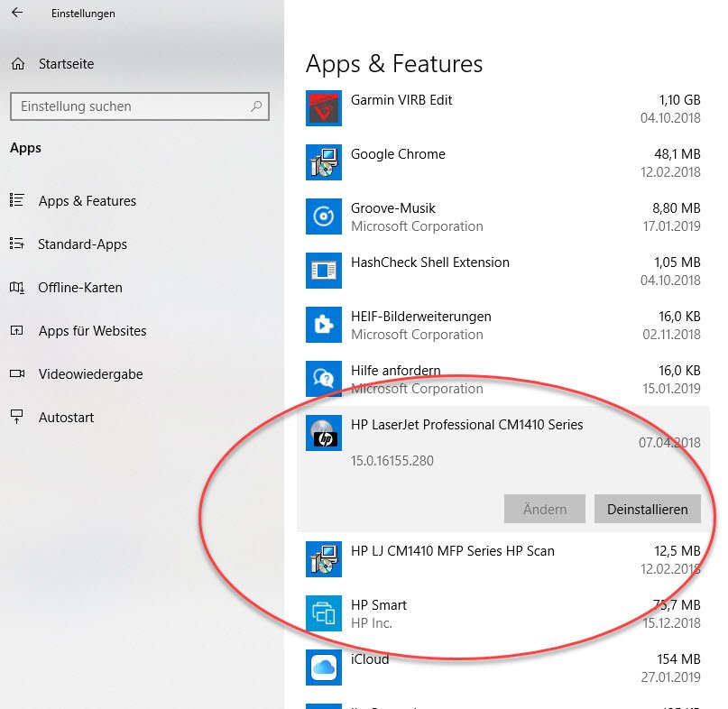Click size 48,1 MB of Chrome
Image resolution: width=728 pixels, height=709 pixels.
[x=677, y=154]
